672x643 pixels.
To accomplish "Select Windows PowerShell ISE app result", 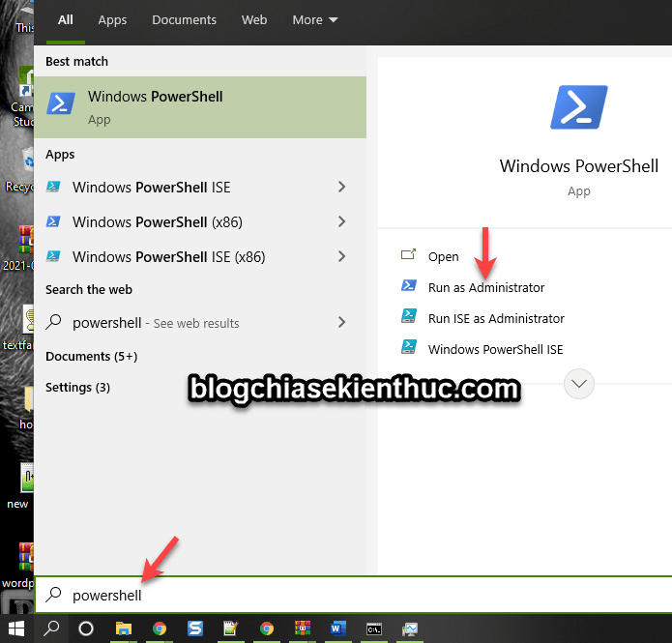I will click(200, 188).
